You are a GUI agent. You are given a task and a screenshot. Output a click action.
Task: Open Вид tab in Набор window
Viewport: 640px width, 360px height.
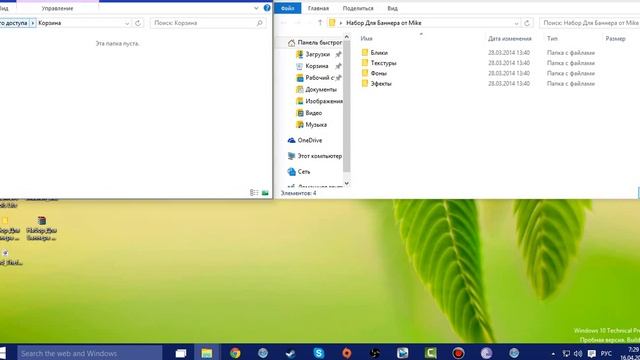click(x=392, y=8)
